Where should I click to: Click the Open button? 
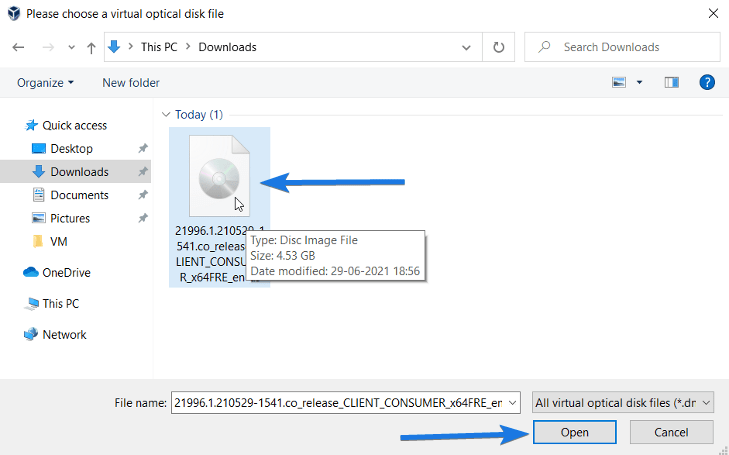[575, 432]
